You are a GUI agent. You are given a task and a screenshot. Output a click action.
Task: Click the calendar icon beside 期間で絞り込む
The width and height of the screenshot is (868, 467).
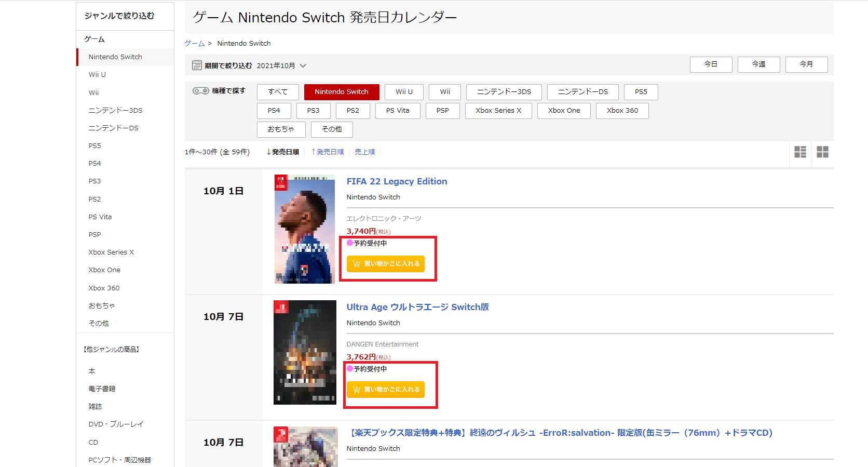197,65
